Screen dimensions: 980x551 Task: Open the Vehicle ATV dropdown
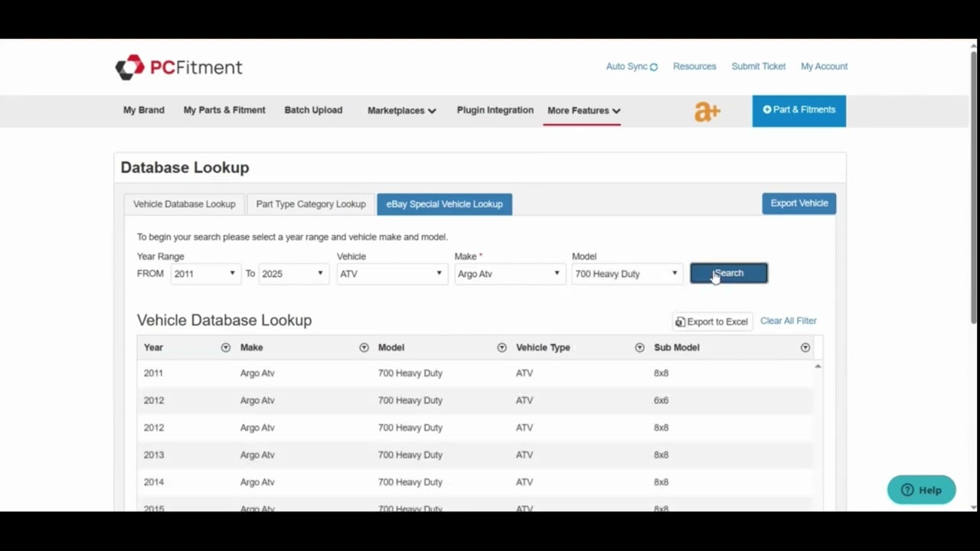391,274
